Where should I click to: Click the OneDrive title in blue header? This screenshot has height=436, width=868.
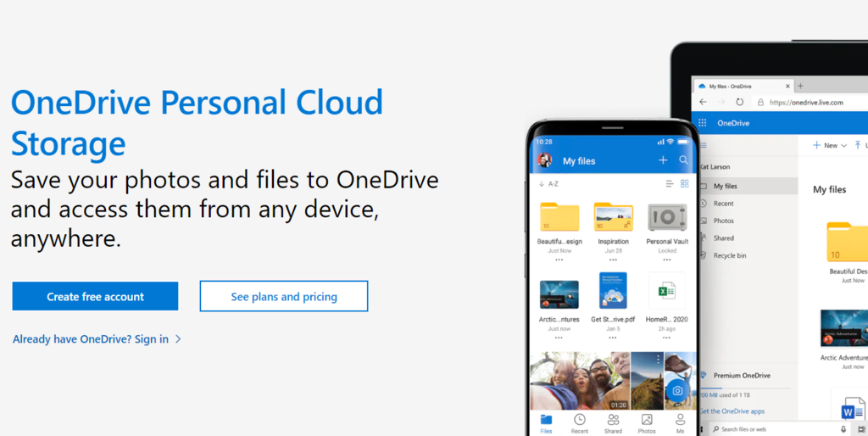pyautogui.click(x=733, y=123)
